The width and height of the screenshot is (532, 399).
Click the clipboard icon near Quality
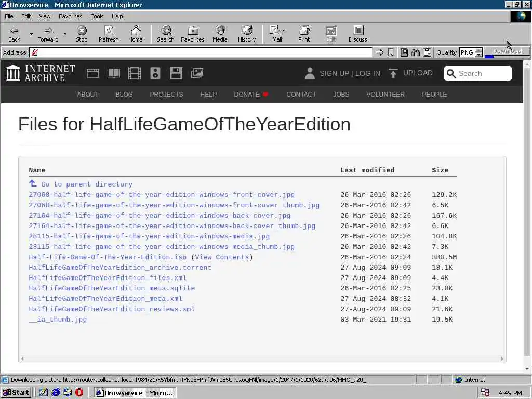pyautogui.click(x=427, y=52)
